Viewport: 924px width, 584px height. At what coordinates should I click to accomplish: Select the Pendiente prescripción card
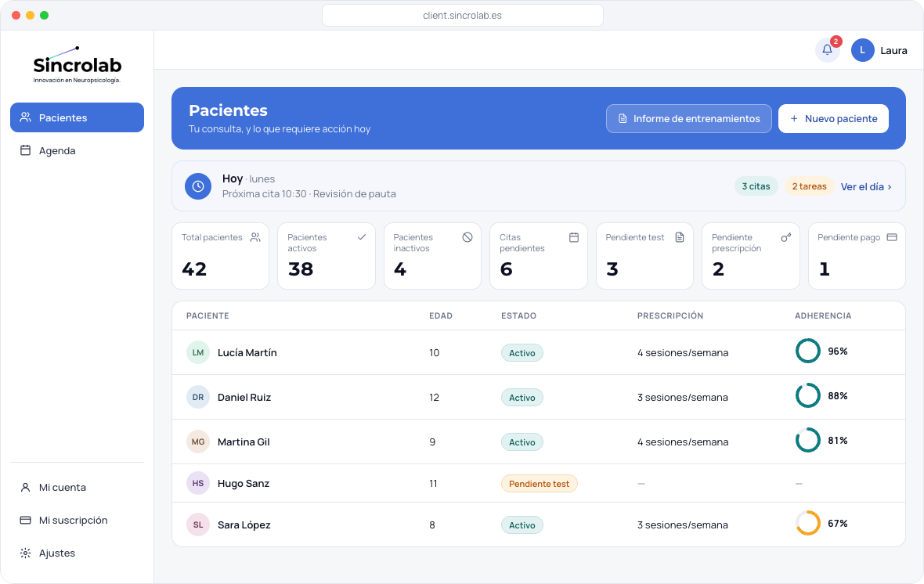[751, 256]
